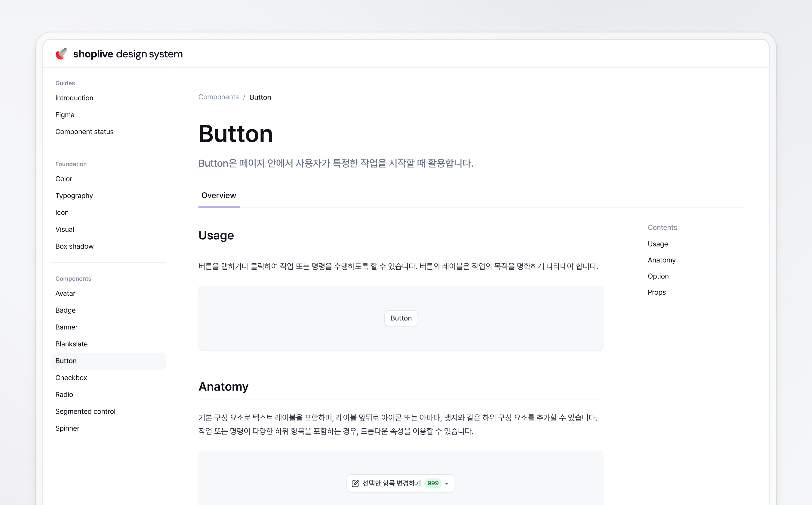
Task: Open the Icon foundation page
Action: coord(62,213)
